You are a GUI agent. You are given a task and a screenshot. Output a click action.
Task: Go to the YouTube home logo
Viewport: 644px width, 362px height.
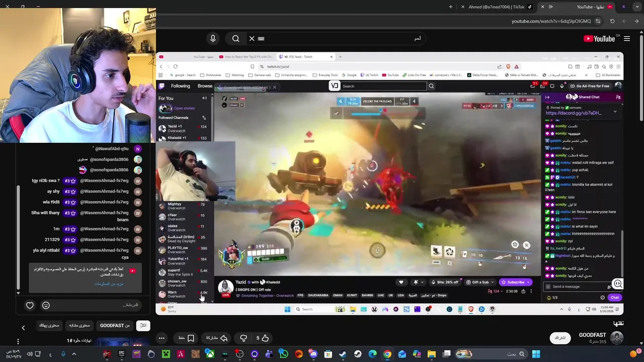pos(599,39)
